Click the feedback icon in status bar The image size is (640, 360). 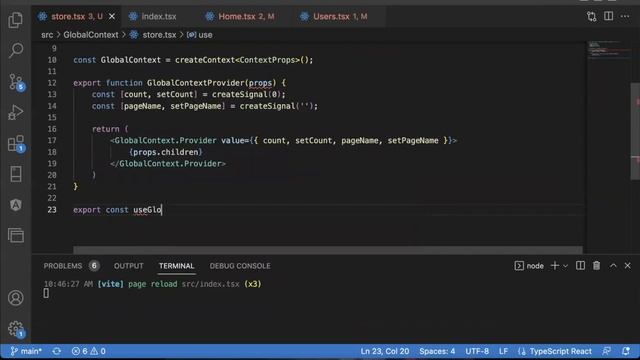point(607,351)
